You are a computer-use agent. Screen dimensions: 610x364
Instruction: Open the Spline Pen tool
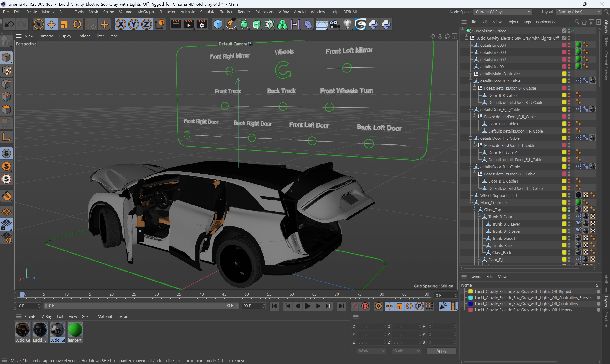[x=231, y=24]
